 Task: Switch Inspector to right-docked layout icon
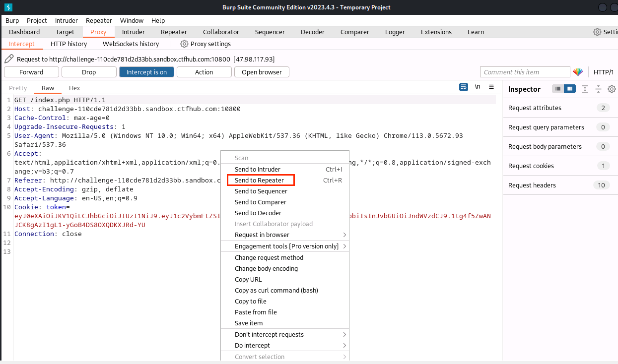click(569, 89)
